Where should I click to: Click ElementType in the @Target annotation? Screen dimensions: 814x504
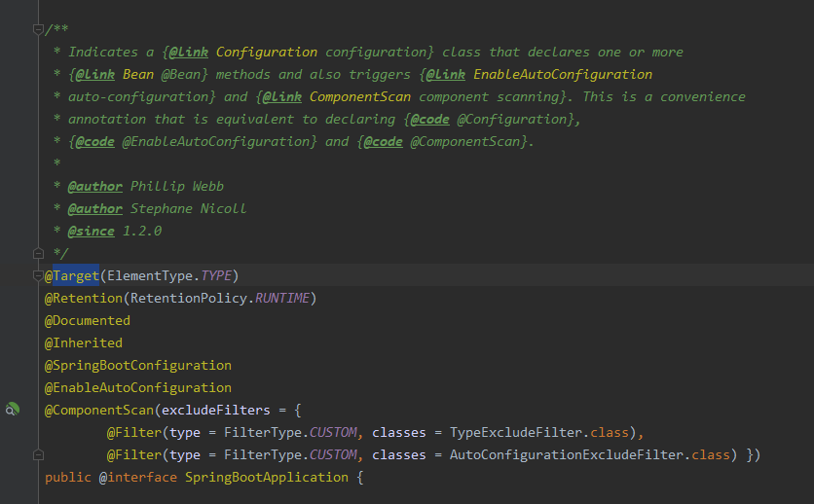tap(150, 276)
